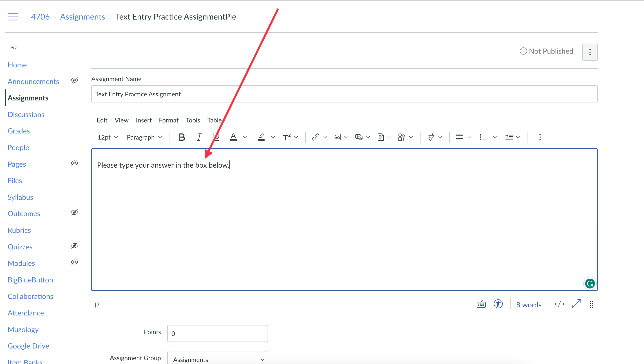Toggle italic formatting
Image resolution: width=644 pixels, height=364 pixels.
point(199,137)
